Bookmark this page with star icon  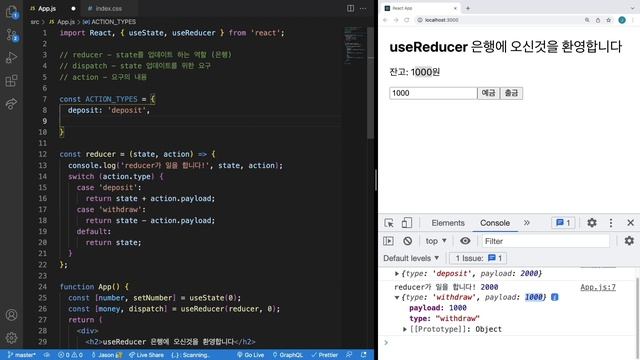609,20
